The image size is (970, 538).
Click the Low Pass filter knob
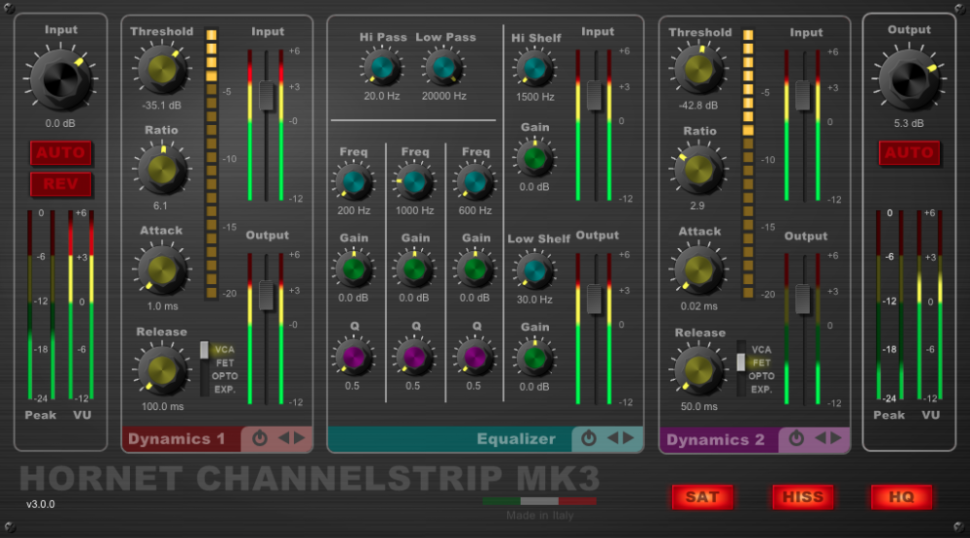(x=443, y=68)
